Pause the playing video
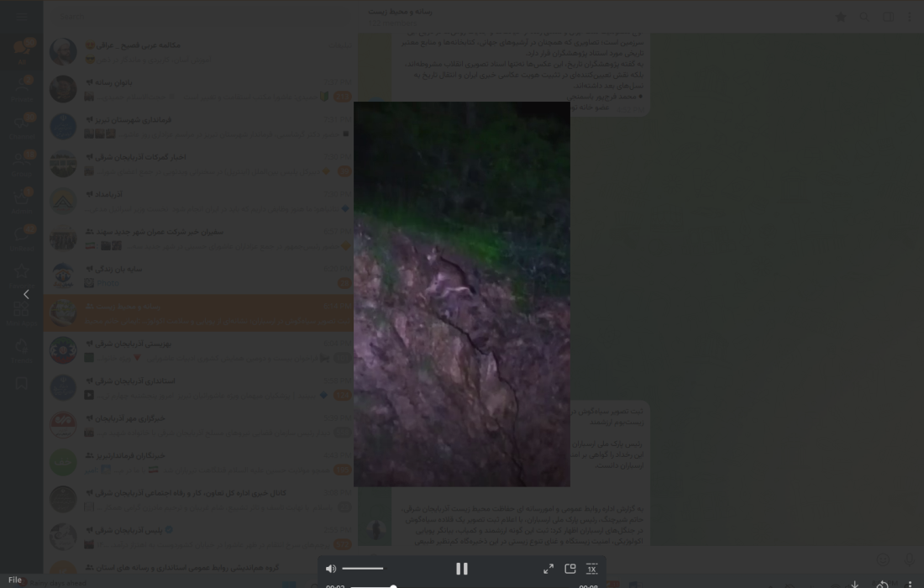The width and height of the screenshot is (924, 588). [461, 569]
